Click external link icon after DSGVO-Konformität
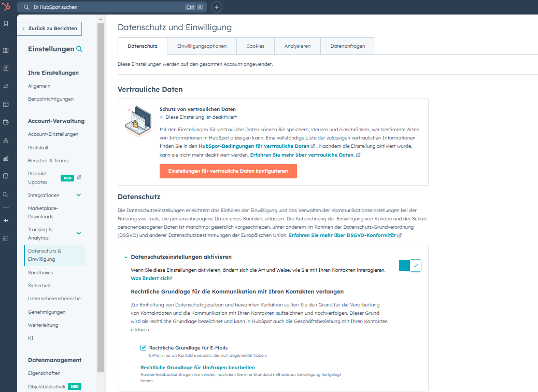 tap(400, 235)
